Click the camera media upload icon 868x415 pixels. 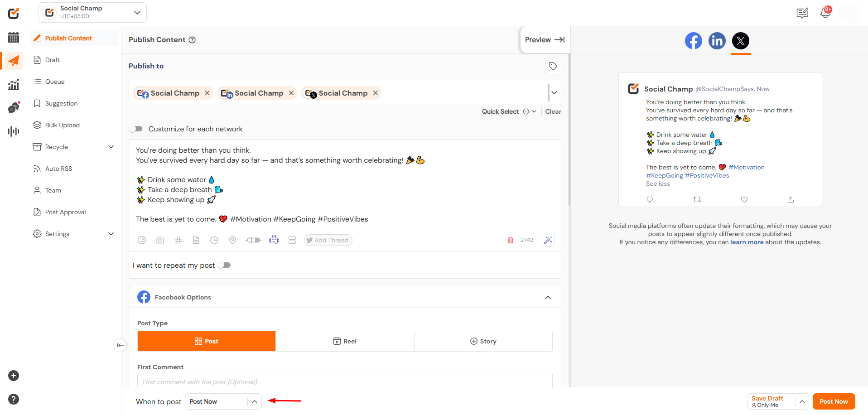tap(160, 240)
